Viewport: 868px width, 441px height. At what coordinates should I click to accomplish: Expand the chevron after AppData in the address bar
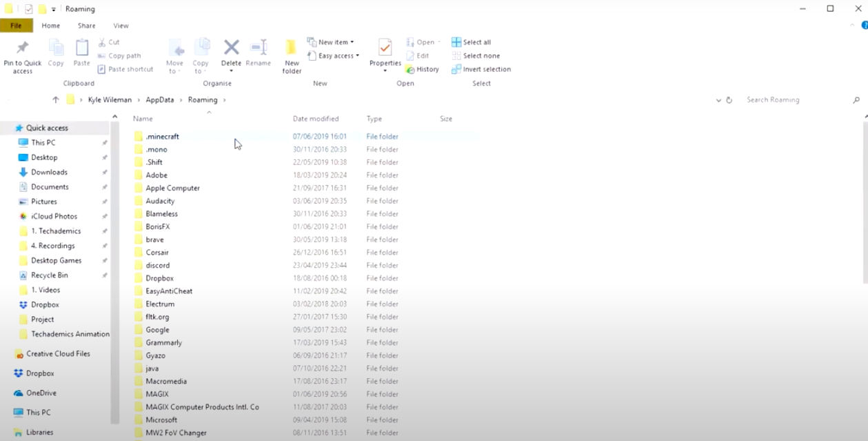pos(181,100)
